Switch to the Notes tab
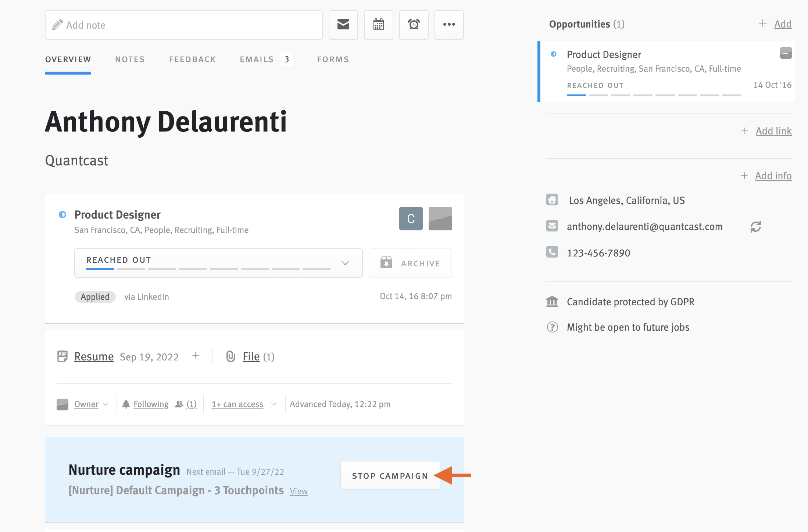808x532 pixels. click(x=130, y=59)
